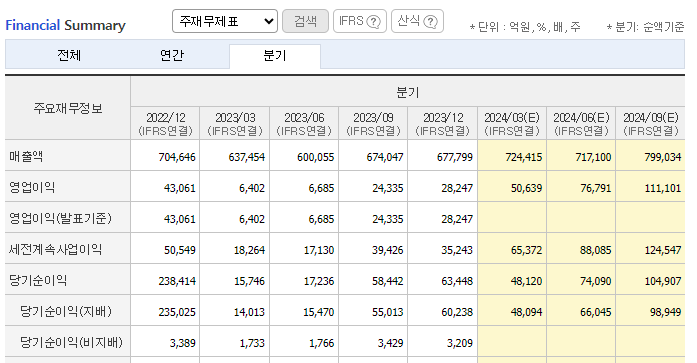
Task: Click the 2024/09(E) column header
Action: point(651,124)
